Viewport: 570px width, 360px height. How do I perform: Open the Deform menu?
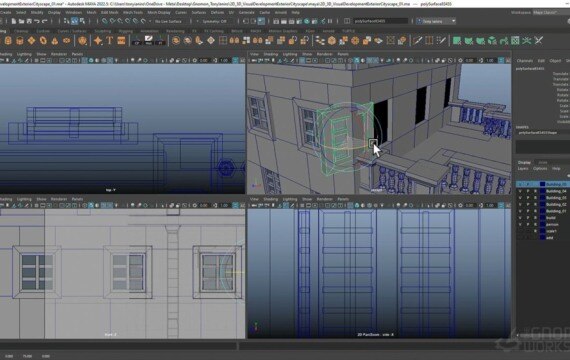[x=217, y=12]
